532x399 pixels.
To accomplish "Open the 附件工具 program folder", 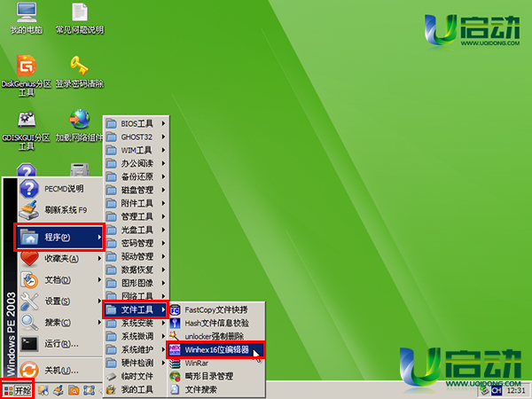I will click(136, 203).
